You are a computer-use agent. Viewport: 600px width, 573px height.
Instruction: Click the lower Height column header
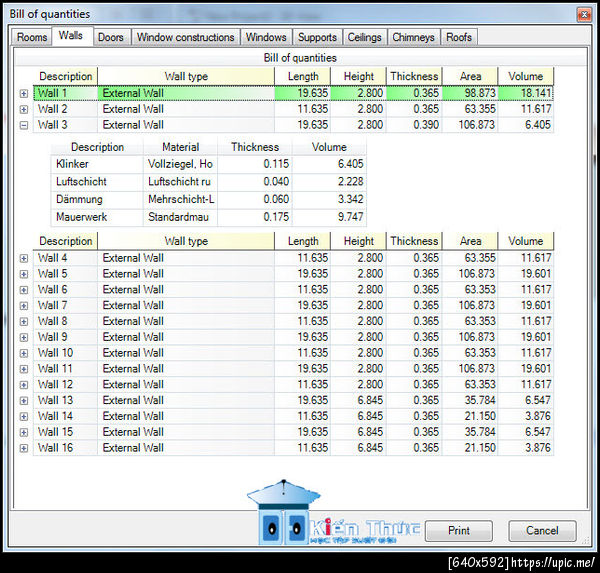[x=359, y=241]
